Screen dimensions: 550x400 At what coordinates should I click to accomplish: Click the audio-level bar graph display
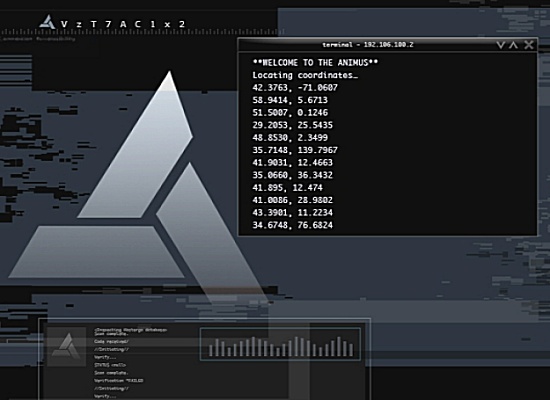280,344
